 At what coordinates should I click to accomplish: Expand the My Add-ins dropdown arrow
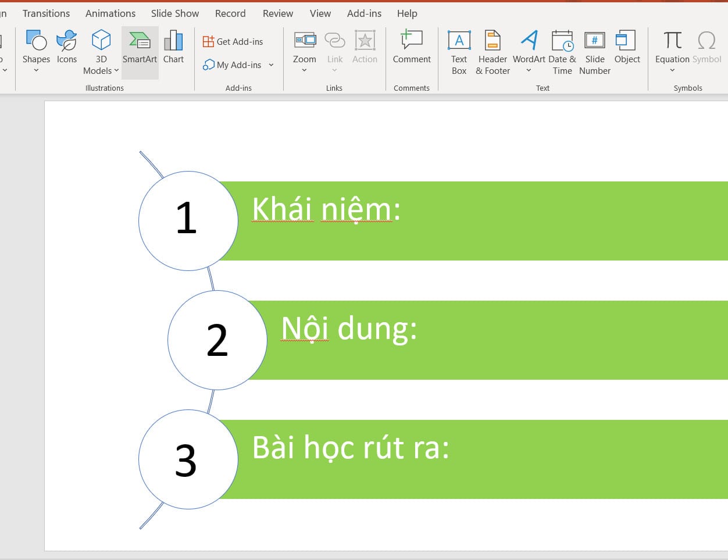pyautogui.click(x=271, y=65)
